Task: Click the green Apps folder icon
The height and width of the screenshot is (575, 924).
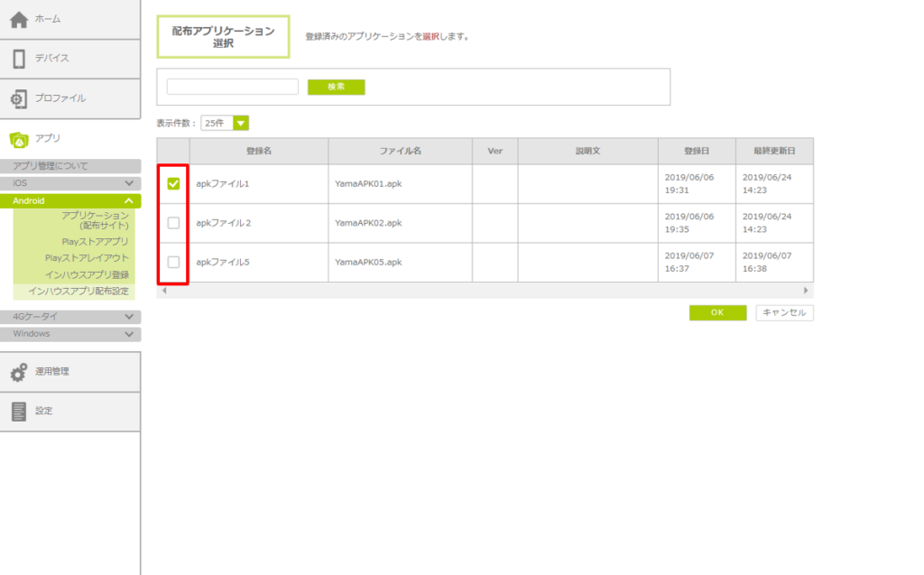Action: [x=19, y=139]
